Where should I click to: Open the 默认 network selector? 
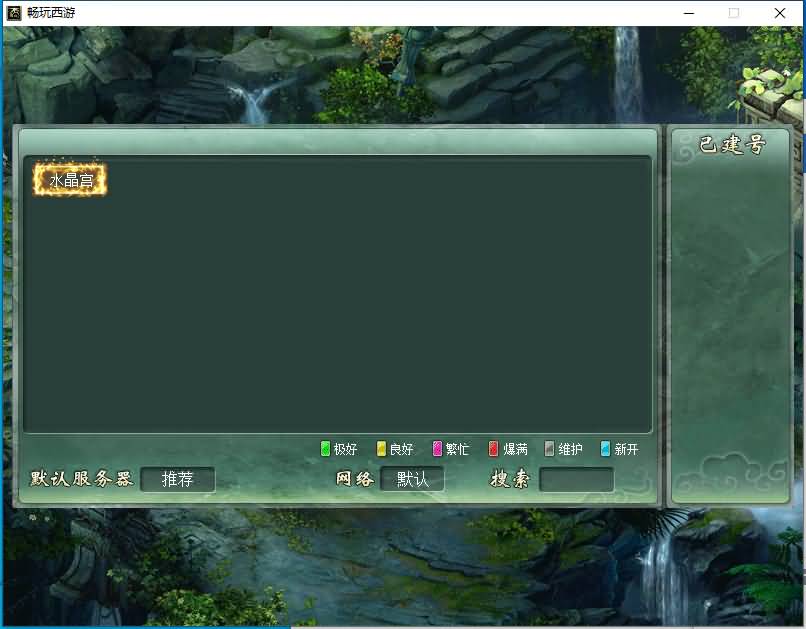coord(412,479)
